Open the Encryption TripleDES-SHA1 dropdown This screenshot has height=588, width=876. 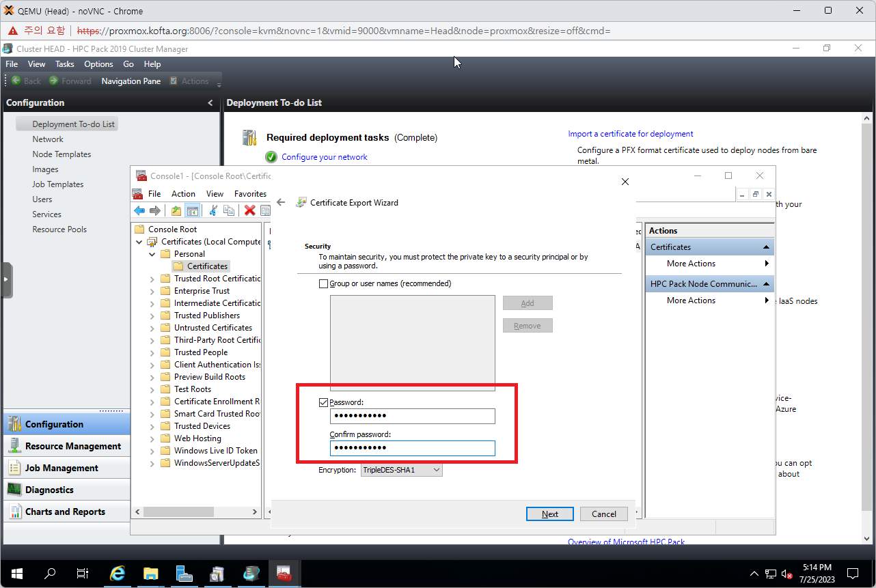pos(402,470)
